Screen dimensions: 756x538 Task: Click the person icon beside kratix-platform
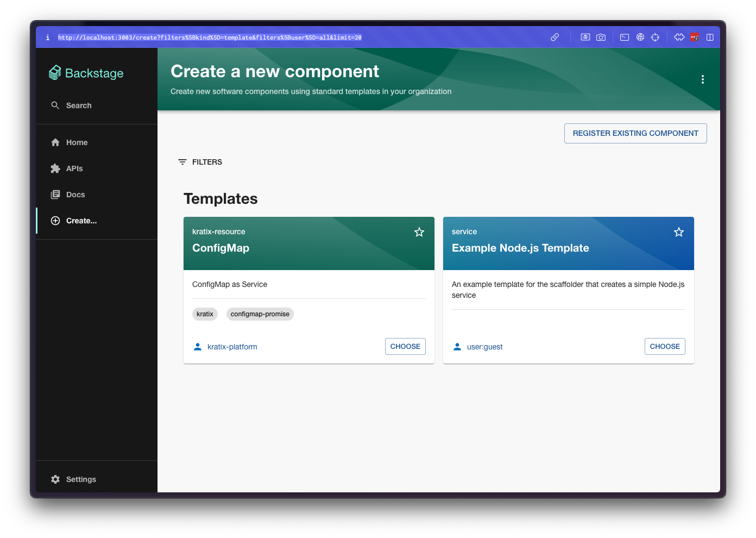tap(198, 347)
